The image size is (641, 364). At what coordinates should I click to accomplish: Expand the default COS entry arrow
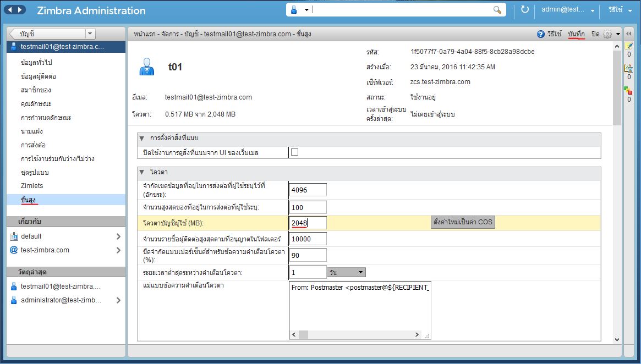[118, 236]
